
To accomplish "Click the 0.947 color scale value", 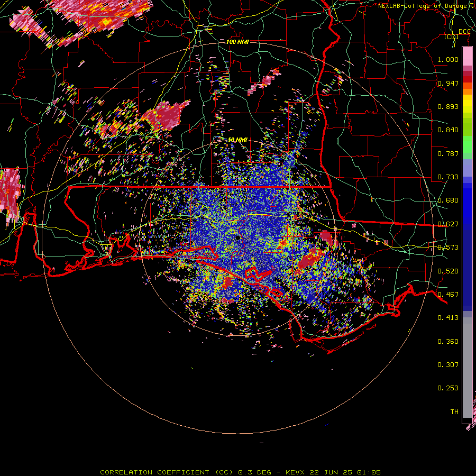I will point(448,83).
